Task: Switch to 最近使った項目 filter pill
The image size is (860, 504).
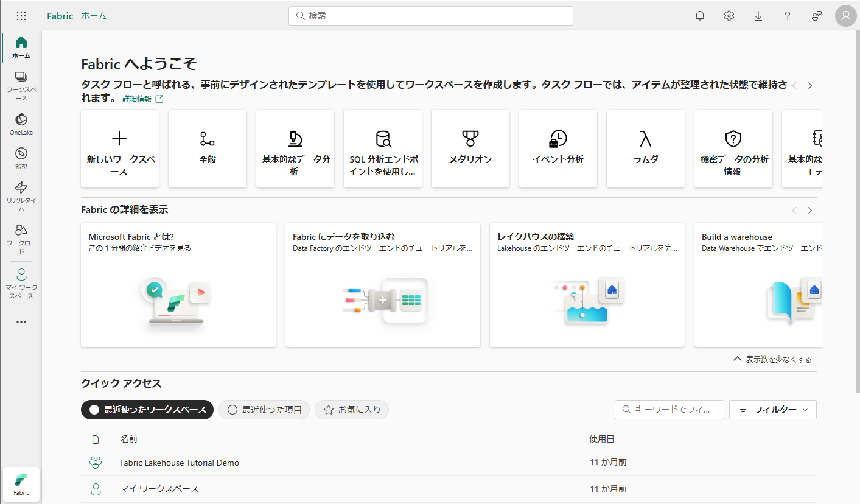Action: point(264,410)
